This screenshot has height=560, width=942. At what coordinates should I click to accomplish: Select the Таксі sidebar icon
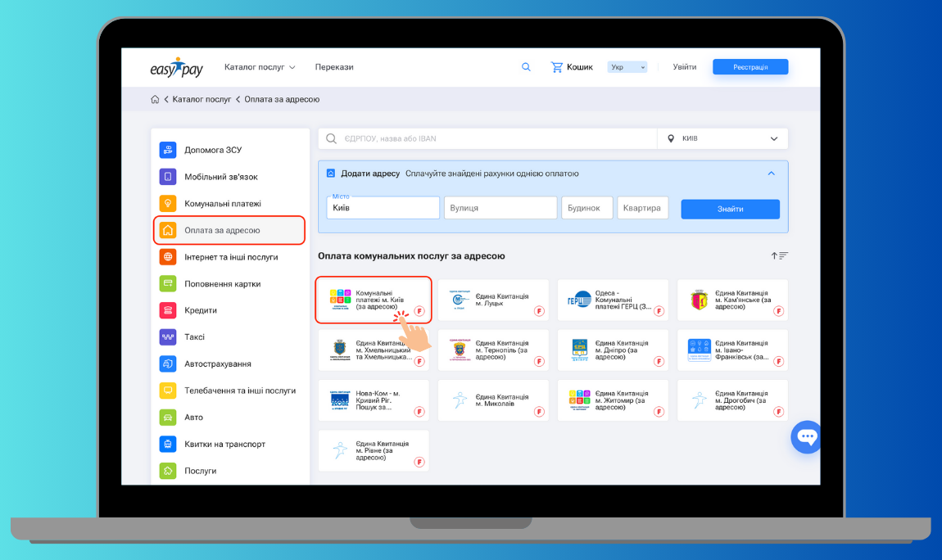tap(168, 336)
